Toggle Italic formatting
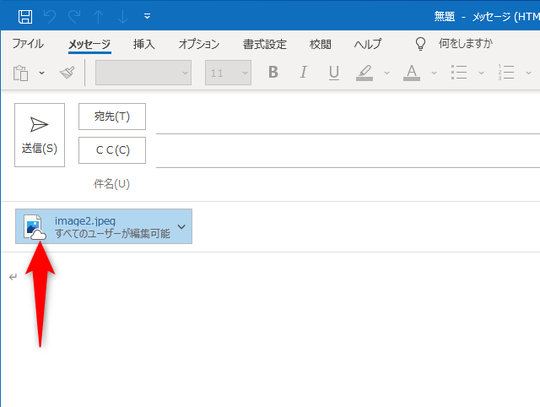This screenshot has width=540, height=407. coord(303,72)
